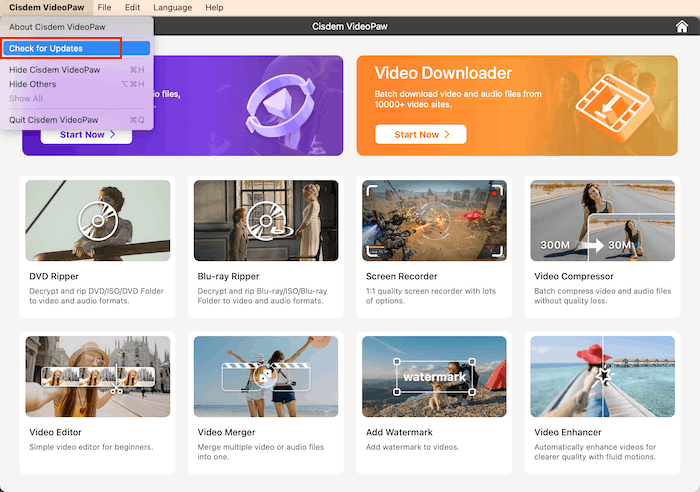
Task: Open the DVD Ripper tool thumbnail
Action: coord(97,221)
